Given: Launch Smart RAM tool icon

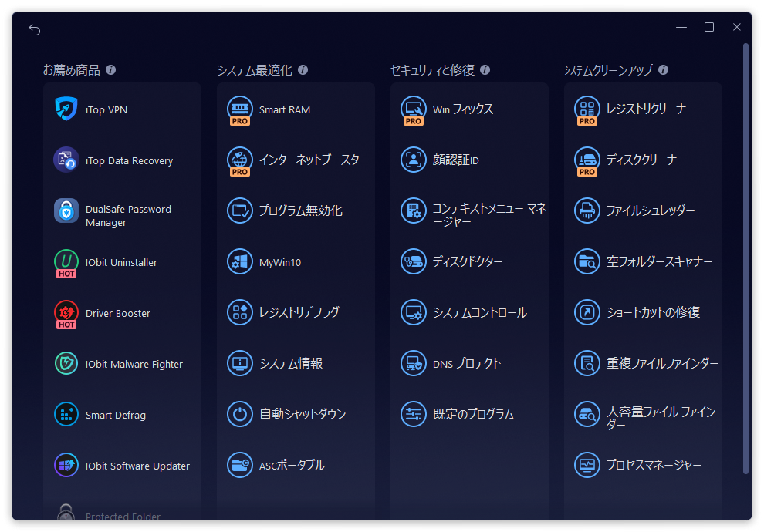Looking at the screenshot, I should coord(240,109).
